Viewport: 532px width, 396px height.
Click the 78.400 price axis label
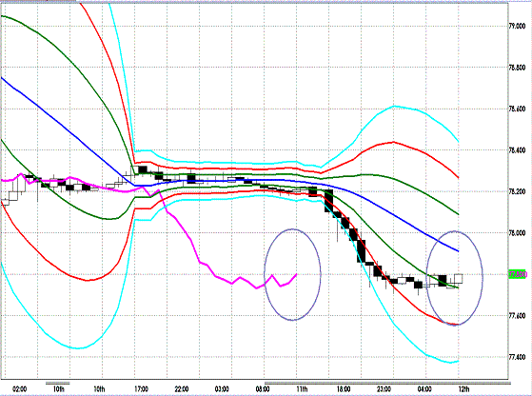click(x=518, y=150)
